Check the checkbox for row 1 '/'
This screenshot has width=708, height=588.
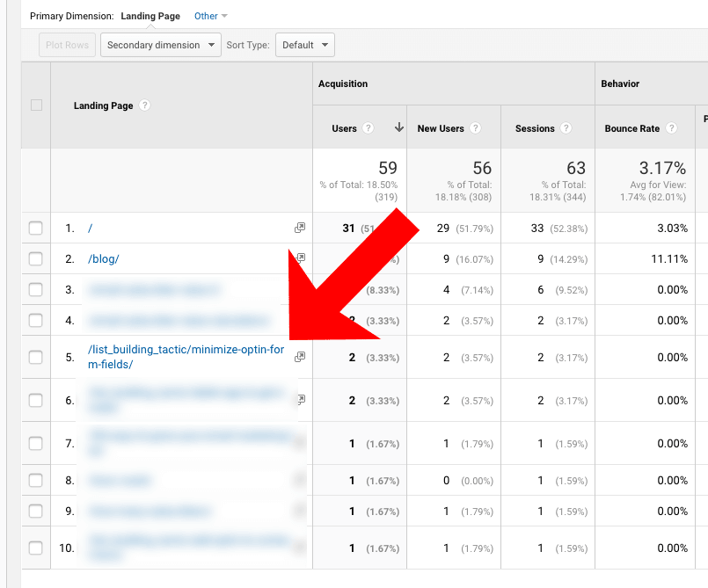pos(36,228)
